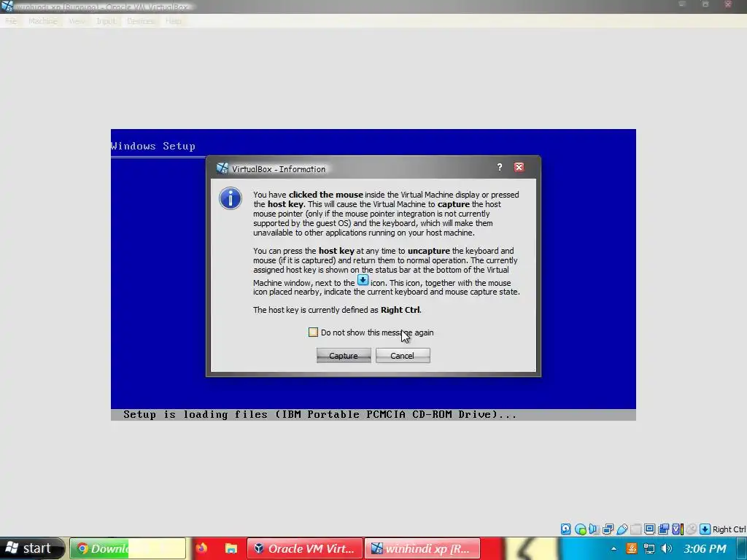Click the bold Right Ctrl text in message
The image size is (747, 560).
click(x=400, y=310)
